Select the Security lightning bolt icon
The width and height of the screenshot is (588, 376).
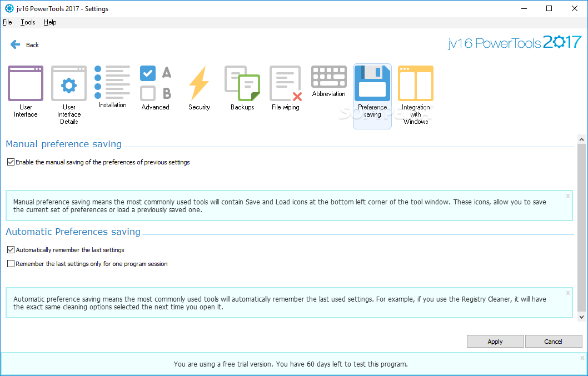click(x=199, y=83)
